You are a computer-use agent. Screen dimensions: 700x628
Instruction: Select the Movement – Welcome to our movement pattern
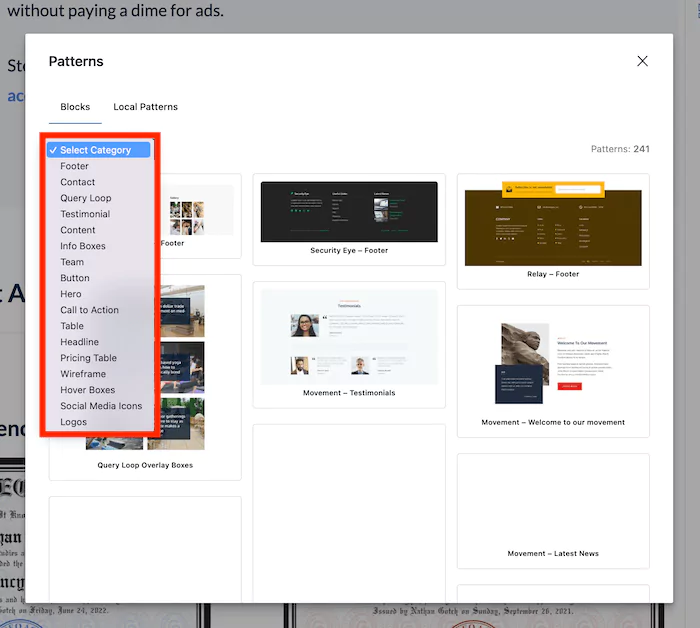click(x=553, y=365)
